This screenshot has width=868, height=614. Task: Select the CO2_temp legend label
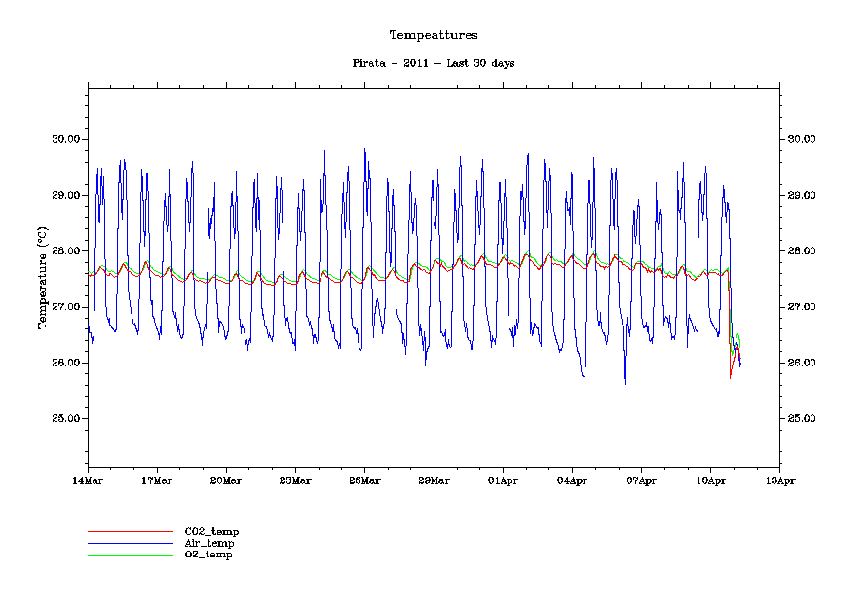point(211,531)
